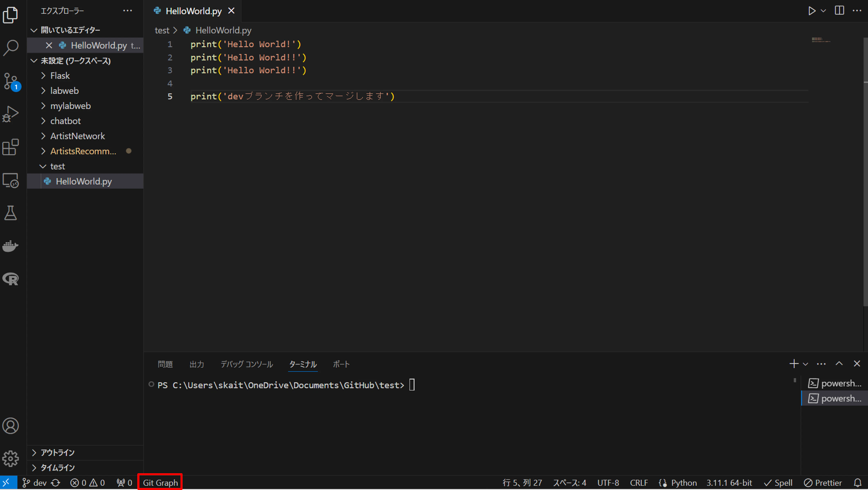
Task: Expand the mylabweb folder
Action: (x=85, y=106)
